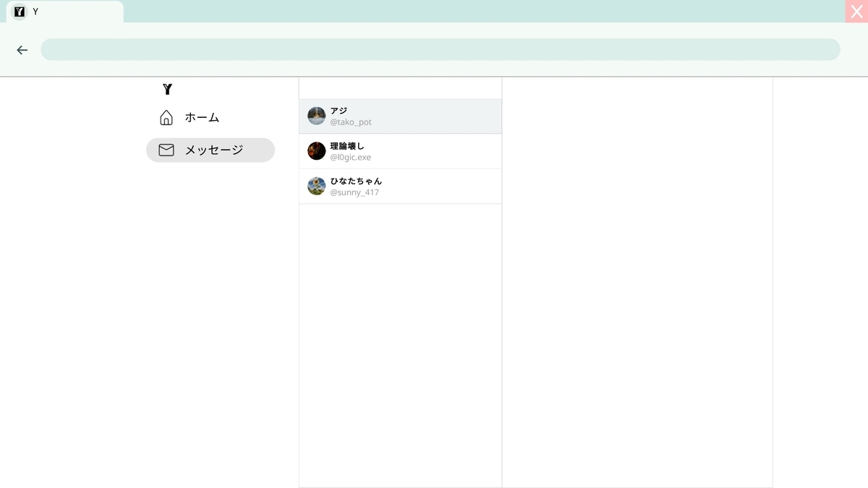Open アジ's profile picture
Viewport: 868px width, 488px height.
tap(316, 116)
